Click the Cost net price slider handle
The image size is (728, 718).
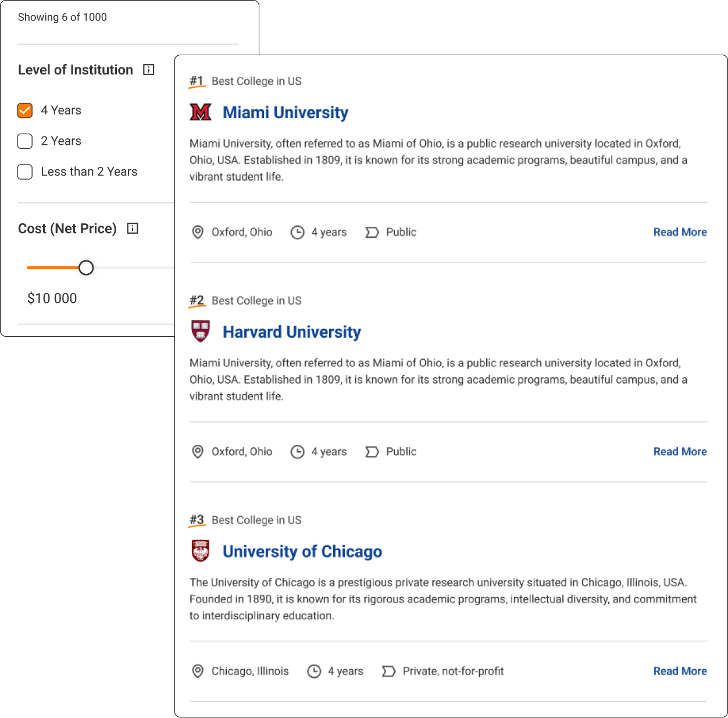click(x=86, y=267)
